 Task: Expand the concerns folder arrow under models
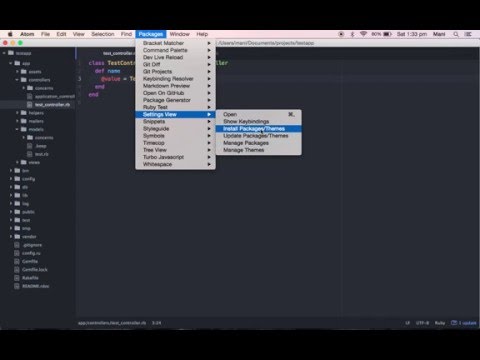[23, 137]
